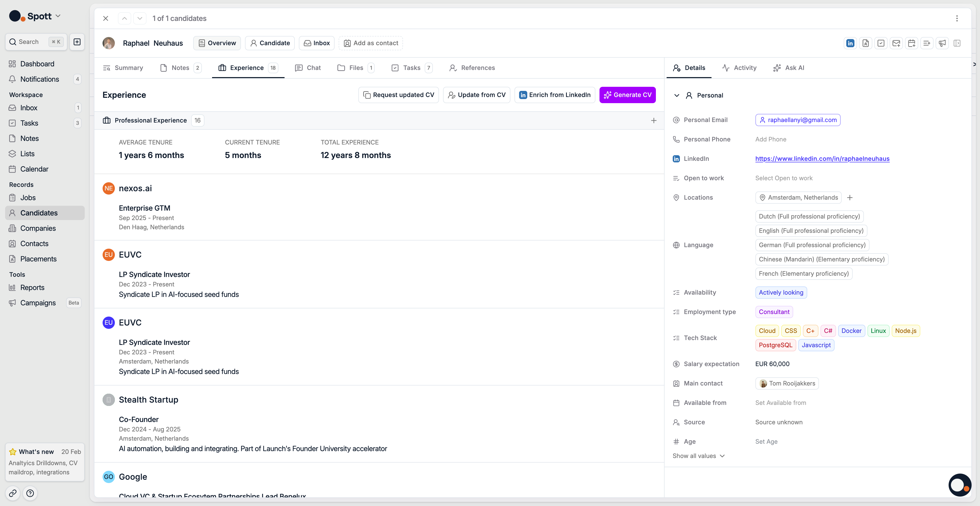
Task: Click the Search field in sidebar
Action: coord(36,42)
